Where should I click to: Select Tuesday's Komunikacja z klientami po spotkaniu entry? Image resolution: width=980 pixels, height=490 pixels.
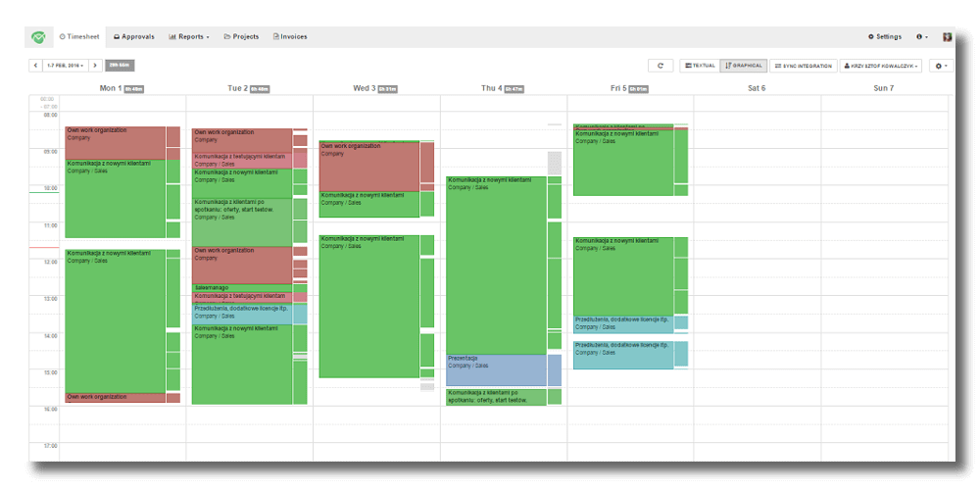(x=242, y=221)
